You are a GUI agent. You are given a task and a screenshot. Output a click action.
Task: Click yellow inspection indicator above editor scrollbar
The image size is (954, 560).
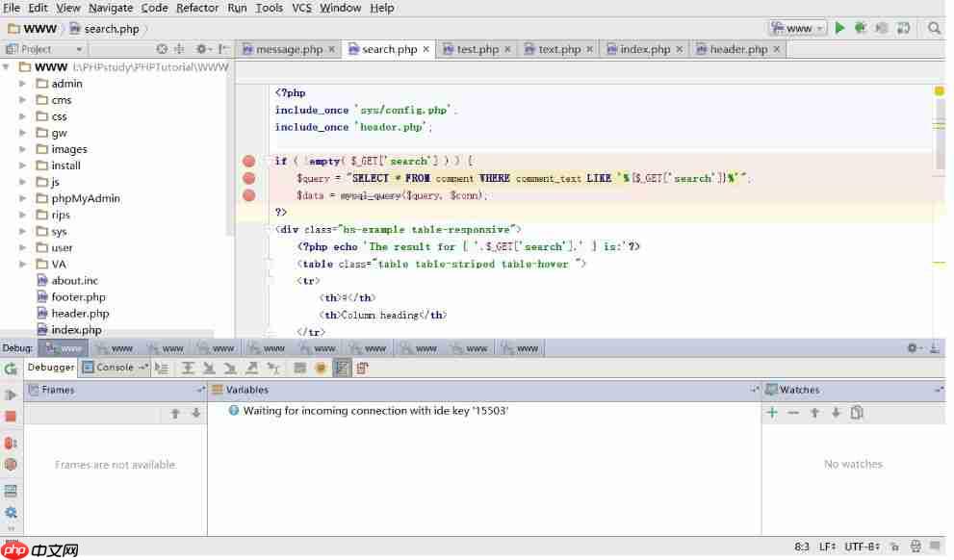(939, 91)
